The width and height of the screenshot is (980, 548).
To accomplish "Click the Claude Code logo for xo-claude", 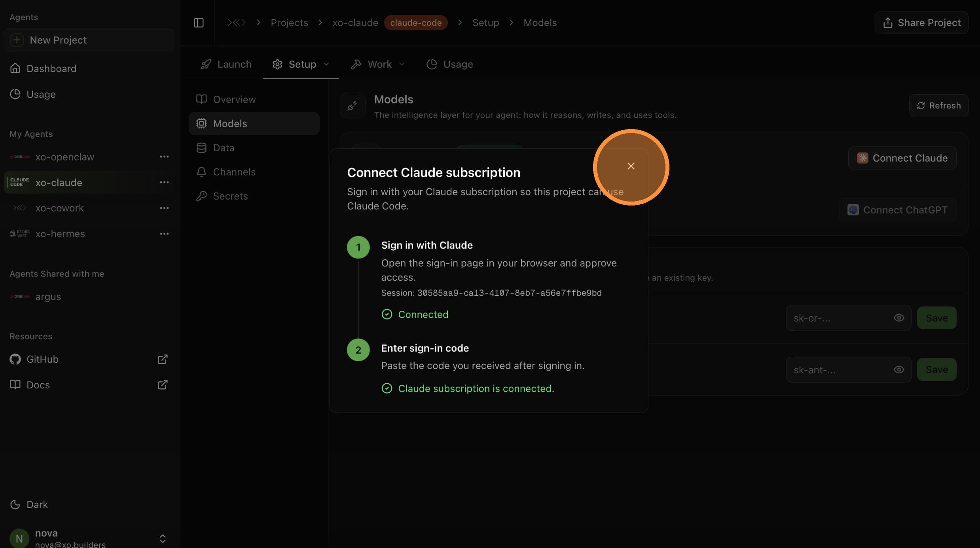I will [19, 182].
